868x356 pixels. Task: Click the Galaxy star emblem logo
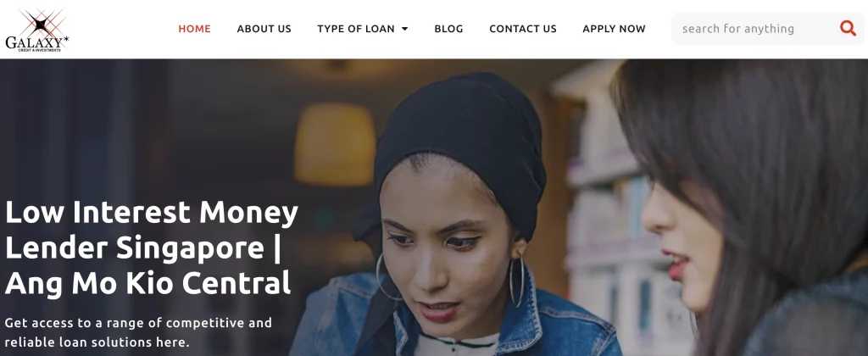click(x=41, y=23)
